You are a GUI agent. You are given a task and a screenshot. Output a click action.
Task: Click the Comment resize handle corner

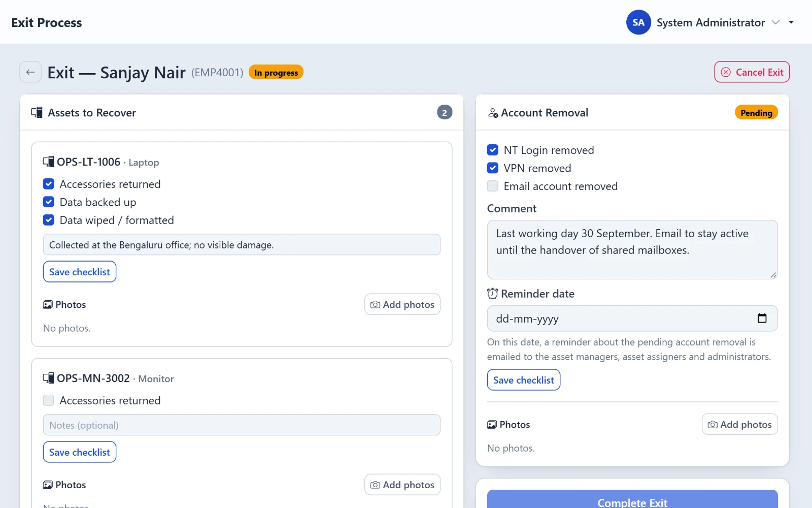coord(773,275)
